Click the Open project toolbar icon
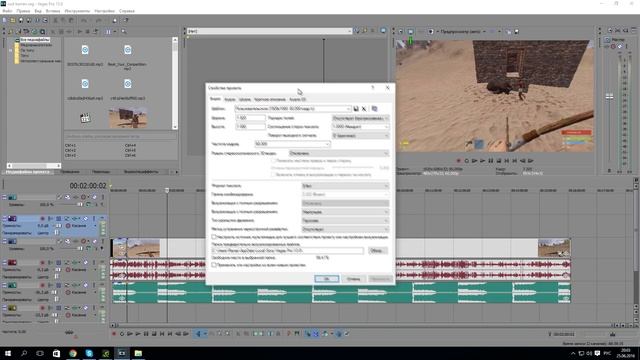 point(13,20)
